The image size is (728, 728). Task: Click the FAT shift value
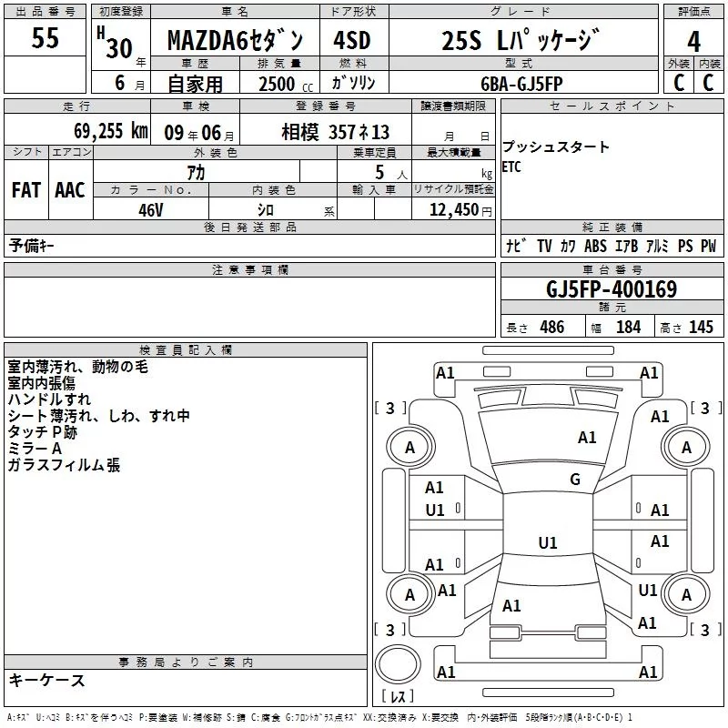pos(26,190)
